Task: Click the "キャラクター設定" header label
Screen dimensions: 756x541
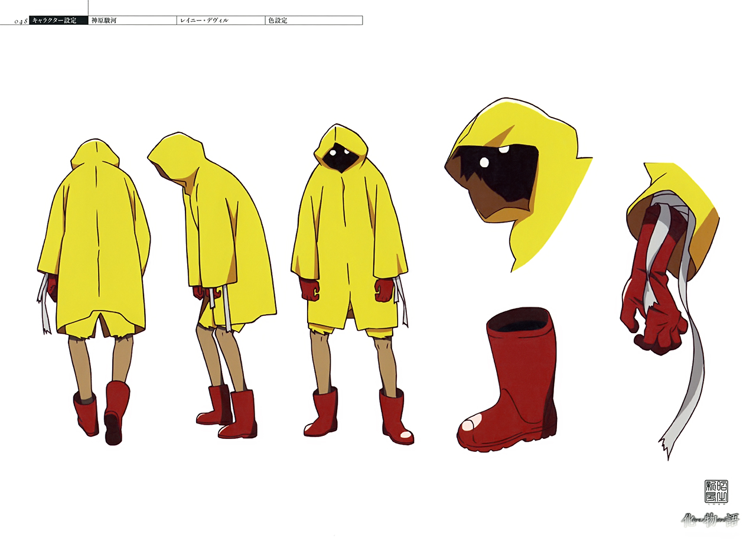Action: [58, 21]
